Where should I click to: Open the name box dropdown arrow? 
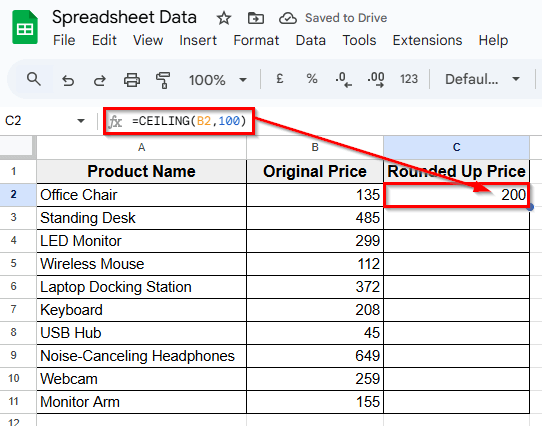tap(81, 121)
